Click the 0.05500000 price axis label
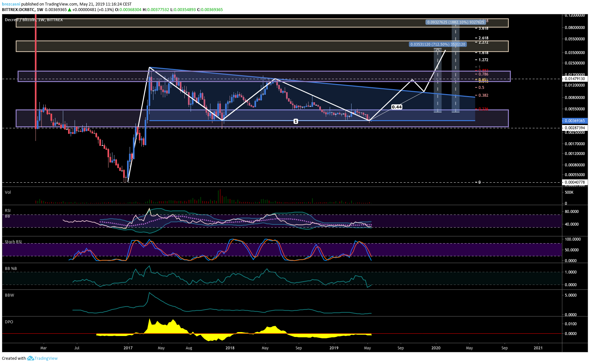This screenshot has width=590, height=364. pos(575,39)
